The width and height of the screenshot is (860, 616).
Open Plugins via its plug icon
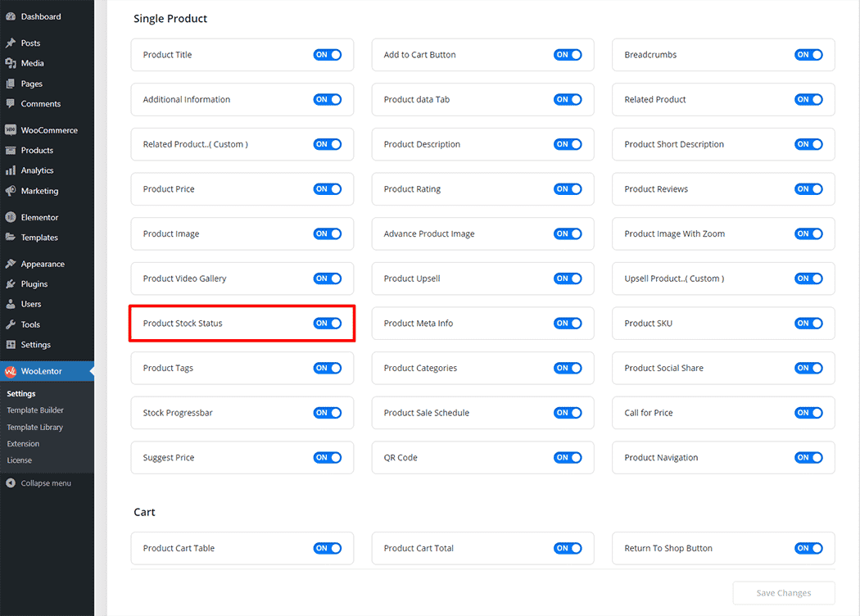[11, 284]
